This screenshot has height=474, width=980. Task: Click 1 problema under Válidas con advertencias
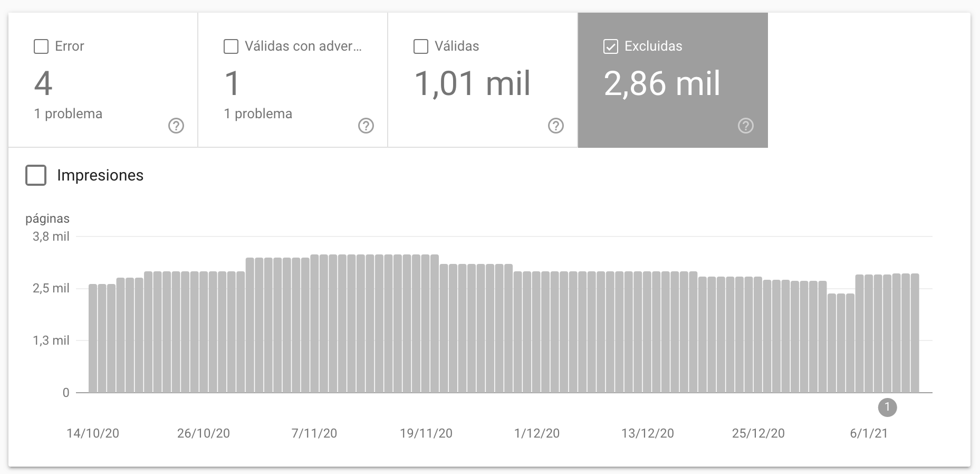point(258,114)
